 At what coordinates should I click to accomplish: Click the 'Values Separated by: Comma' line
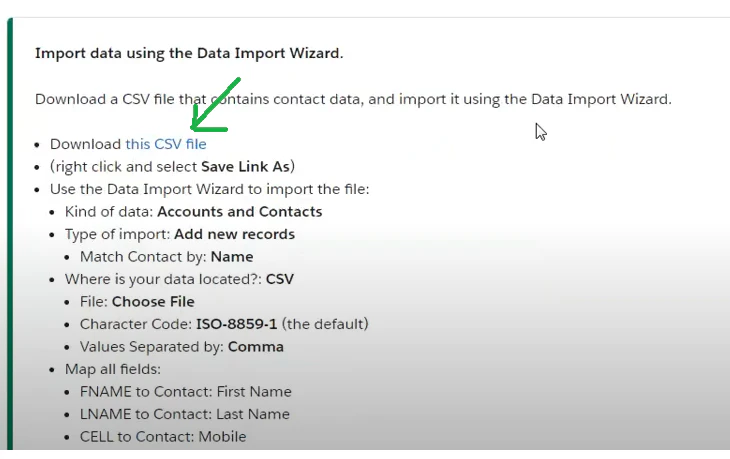tap(182, 347)
